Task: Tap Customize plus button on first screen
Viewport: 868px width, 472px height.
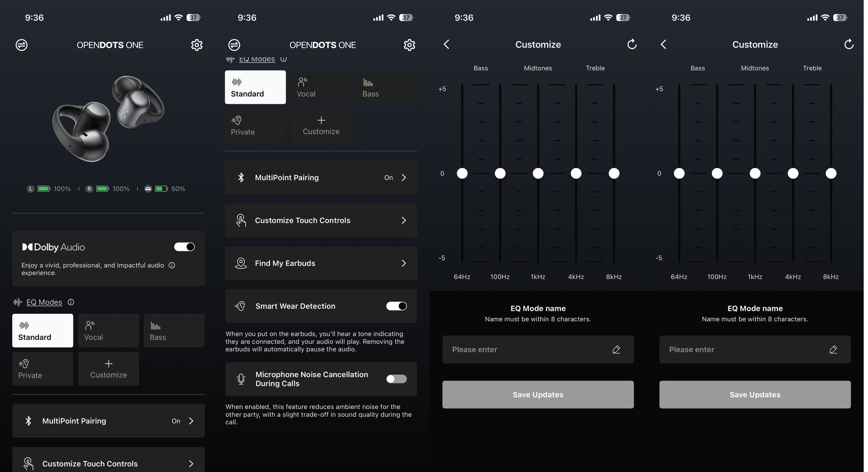Action: point(108,369)
